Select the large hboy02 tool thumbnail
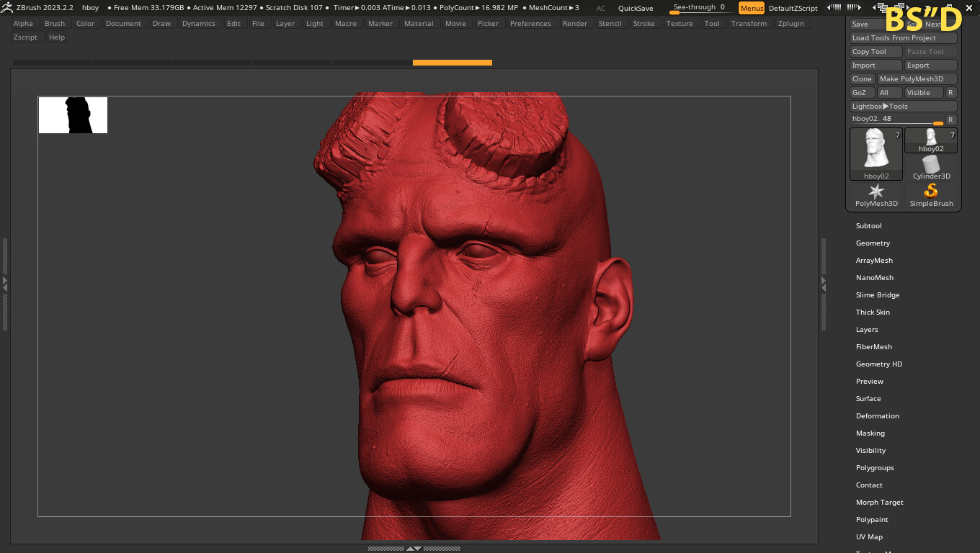The width and height of the screenshot is (980, 553). click(876, 154)
